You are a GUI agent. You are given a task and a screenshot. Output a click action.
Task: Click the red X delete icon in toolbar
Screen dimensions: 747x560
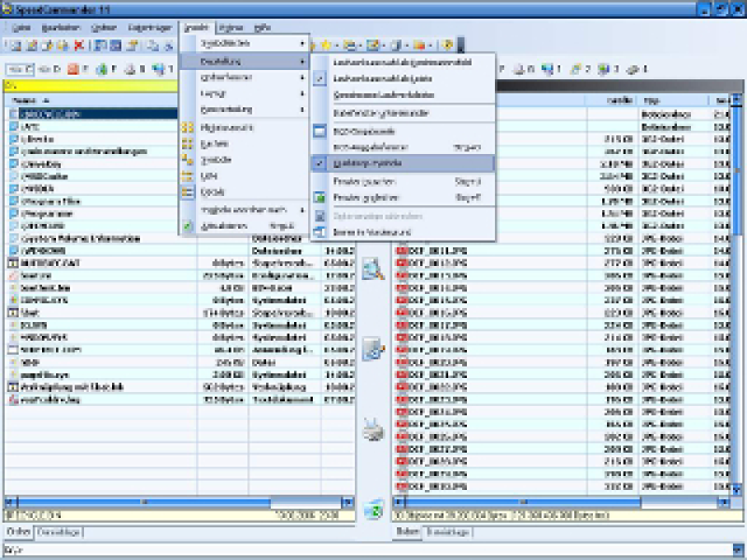click(x=79, y=45)
